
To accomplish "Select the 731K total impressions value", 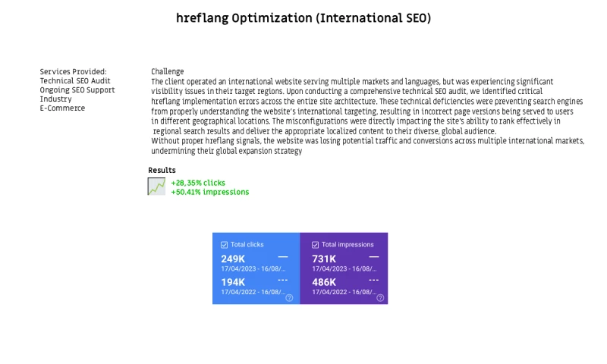I will click(324, 259).
